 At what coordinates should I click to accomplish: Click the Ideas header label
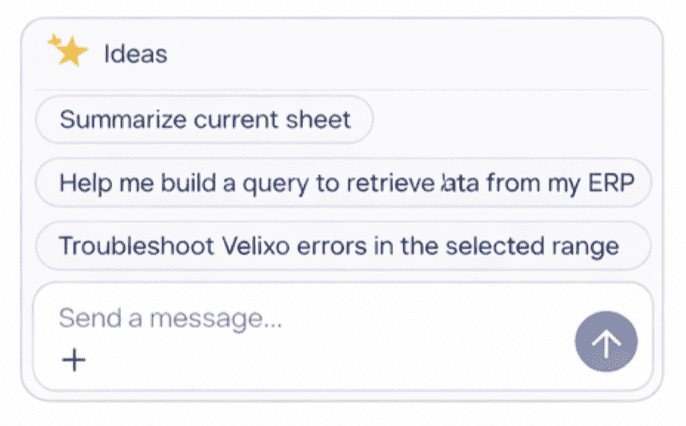pos(135,53)
